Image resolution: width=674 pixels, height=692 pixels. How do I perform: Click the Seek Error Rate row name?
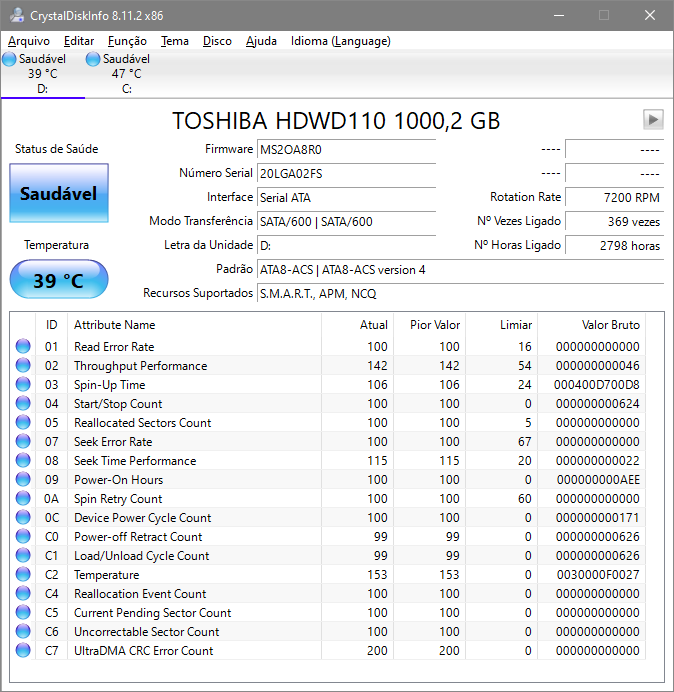coord(113,442)
